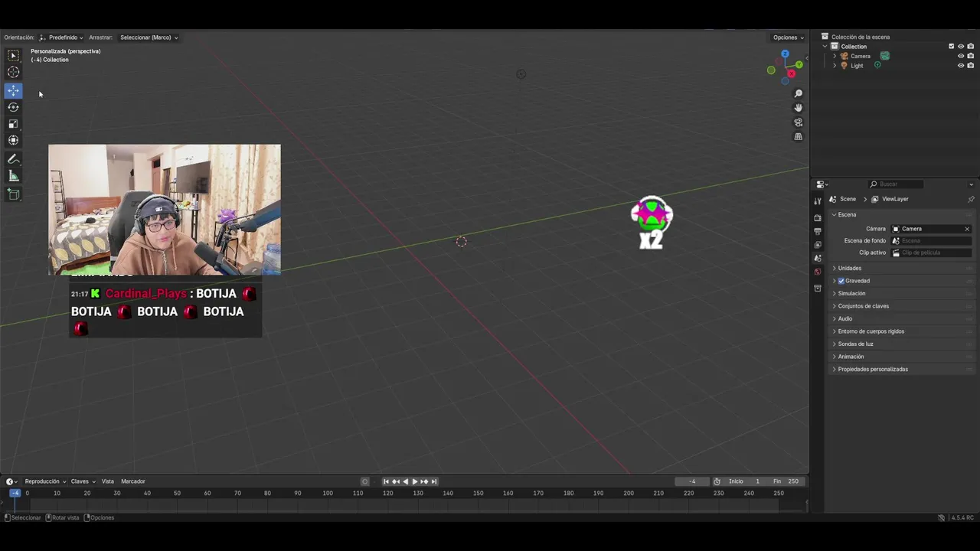This screenshot has height=551, width=980.
Task: Click the current frame field showing -4
Action: (692, 481)
